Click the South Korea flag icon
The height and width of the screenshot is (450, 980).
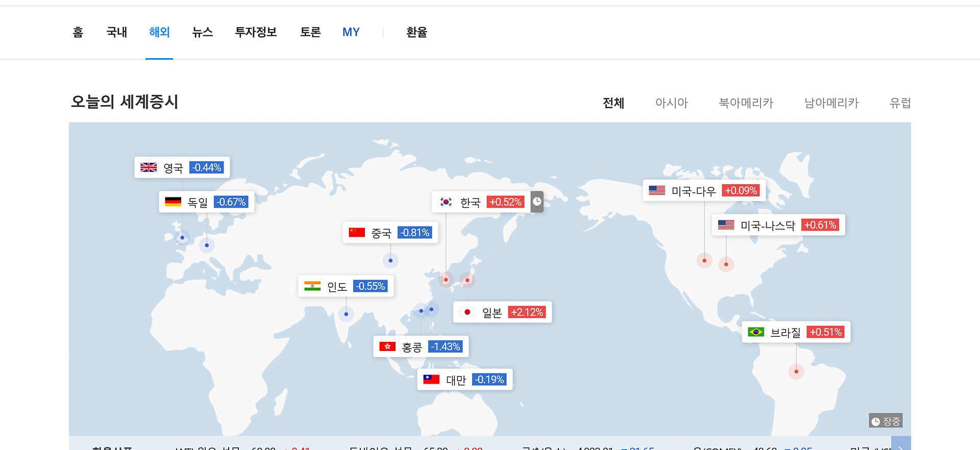click(x=446, y=202)
